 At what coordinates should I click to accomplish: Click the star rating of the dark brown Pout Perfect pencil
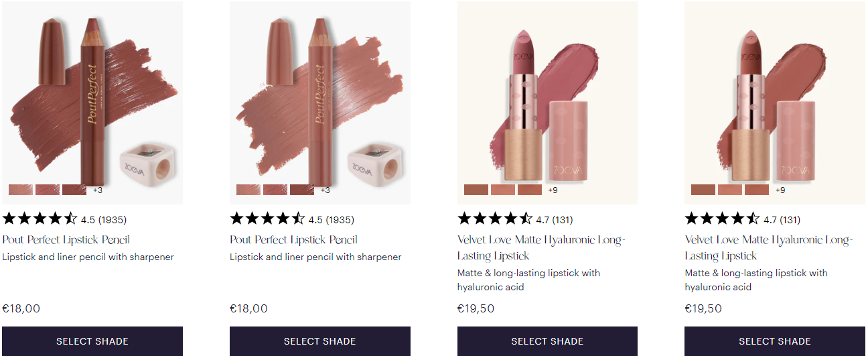(x=40, y=219)
